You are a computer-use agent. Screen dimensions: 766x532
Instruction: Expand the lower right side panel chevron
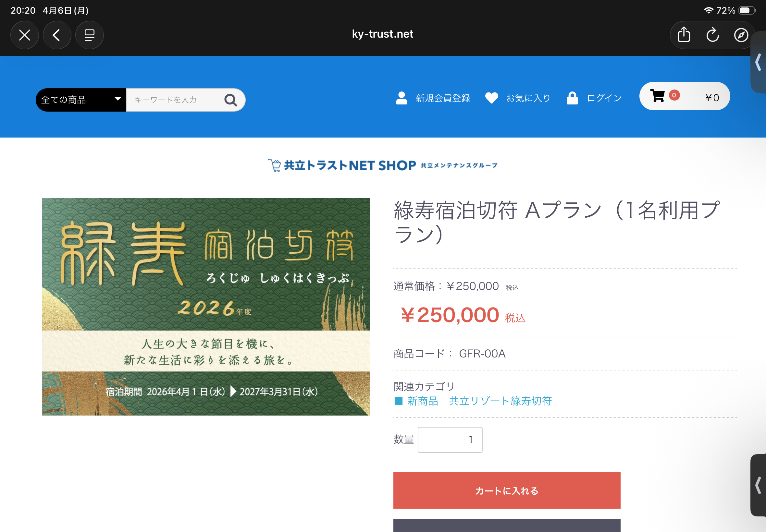(x=758, y=485)
